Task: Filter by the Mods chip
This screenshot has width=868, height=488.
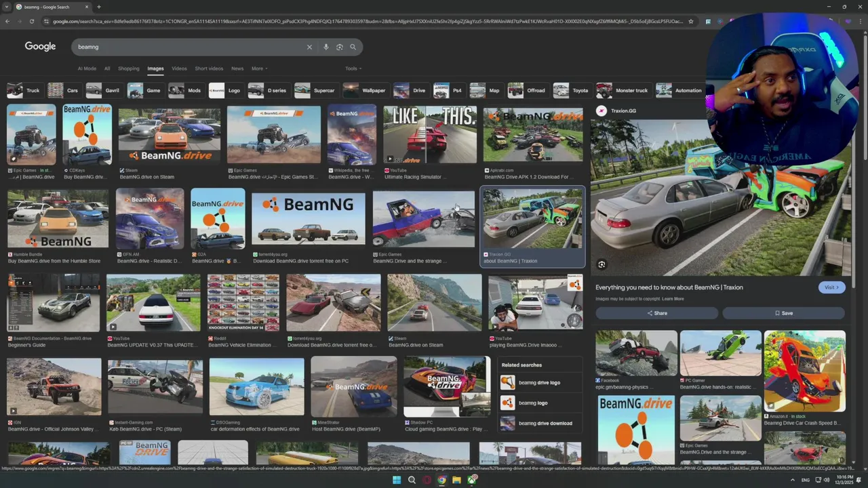Action: pos(186,90)
